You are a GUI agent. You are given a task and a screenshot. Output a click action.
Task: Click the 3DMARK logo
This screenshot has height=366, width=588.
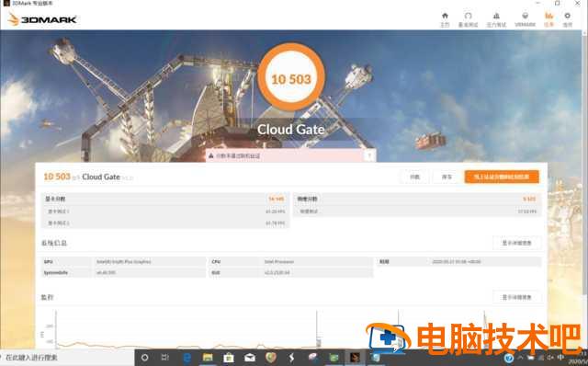tap(42, 19)
